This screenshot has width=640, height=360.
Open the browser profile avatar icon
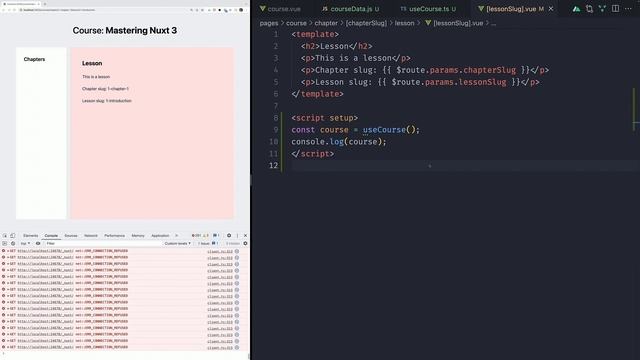241,10
